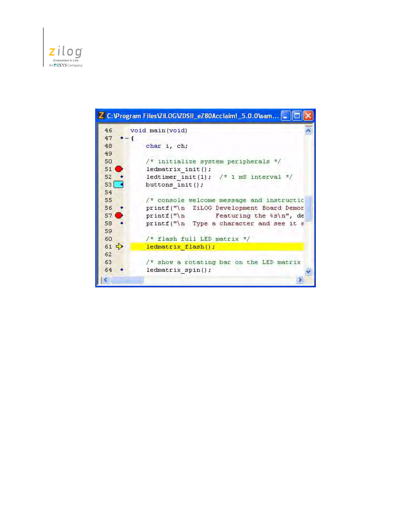Click the comment flash full LED matrix
The height and width of the screenshot is (532, 411).
click(198, 239)
